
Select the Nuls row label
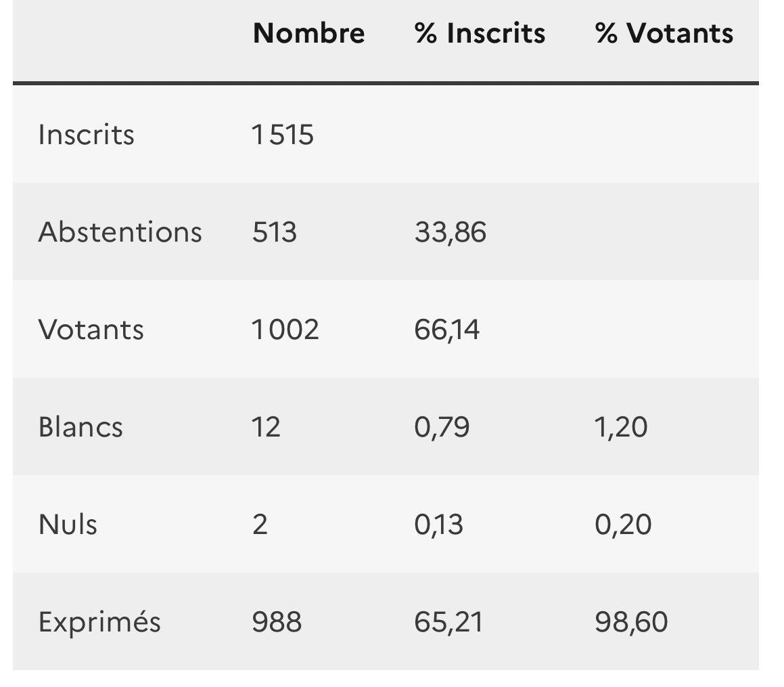[x=68, y=525]
